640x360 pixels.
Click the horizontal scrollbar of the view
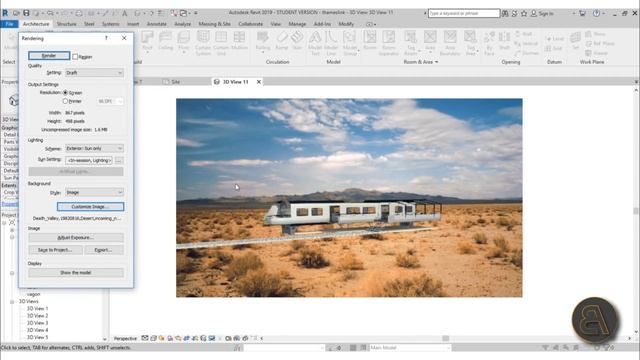tap(446, 338)
